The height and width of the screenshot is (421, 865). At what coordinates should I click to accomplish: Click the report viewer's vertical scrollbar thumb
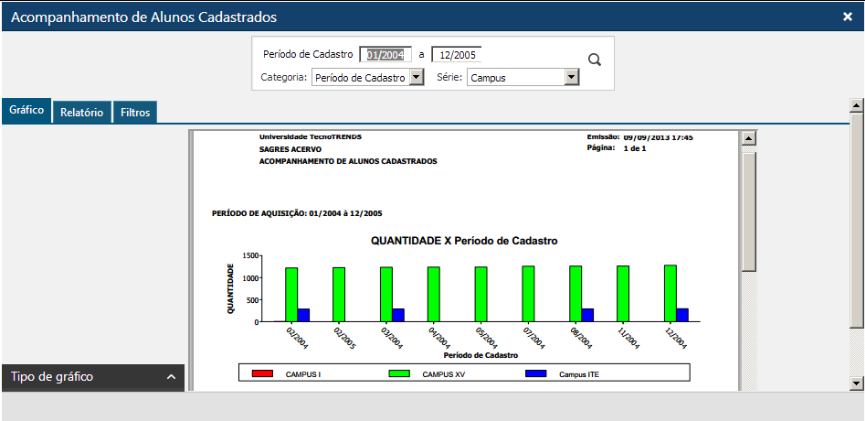[748, 210]
